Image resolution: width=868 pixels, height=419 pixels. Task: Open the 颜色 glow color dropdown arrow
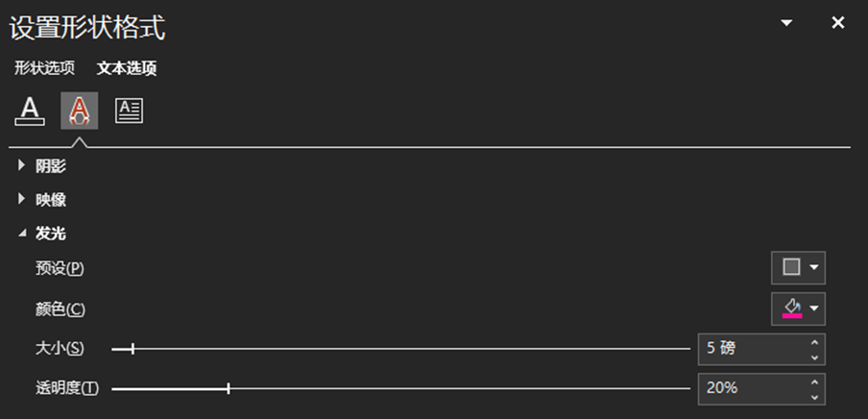[x=814, y=308]
